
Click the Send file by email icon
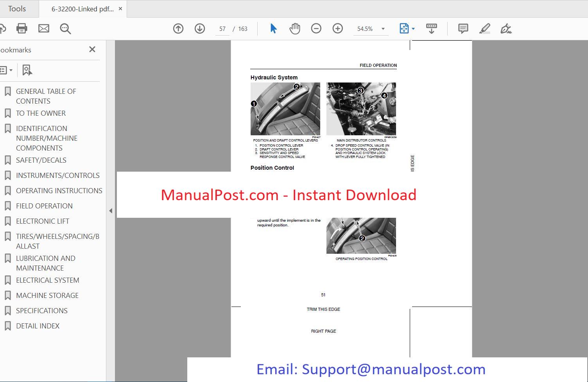tap(44, 29)
